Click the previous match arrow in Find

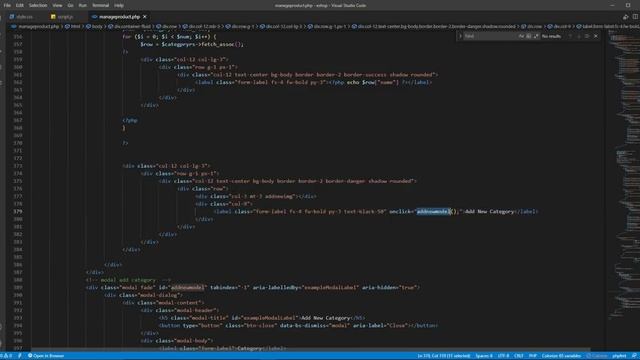[570, 36]
